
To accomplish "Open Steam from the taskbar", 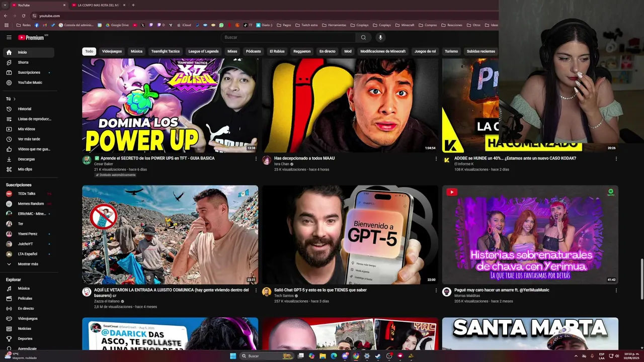I will tap(378, 356).
